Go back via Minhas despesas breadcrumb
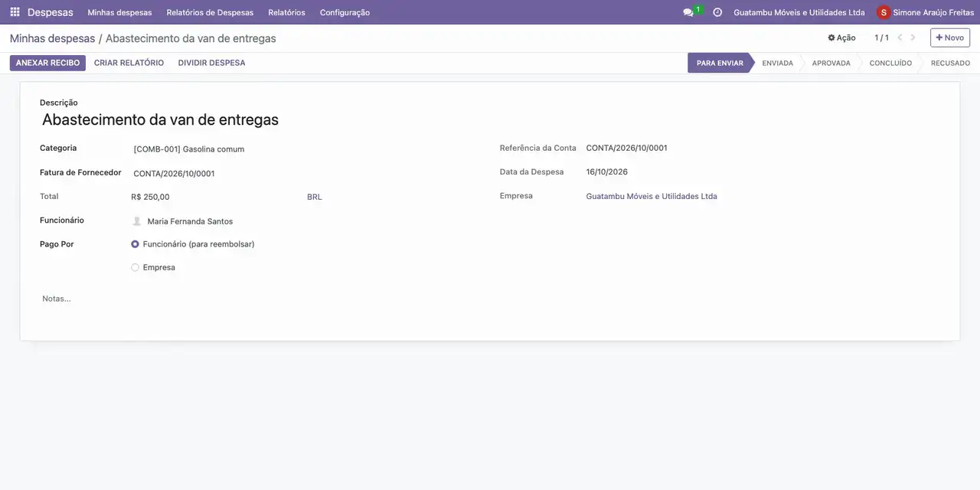This screenshot has width=980, height=490. (52, 38)
